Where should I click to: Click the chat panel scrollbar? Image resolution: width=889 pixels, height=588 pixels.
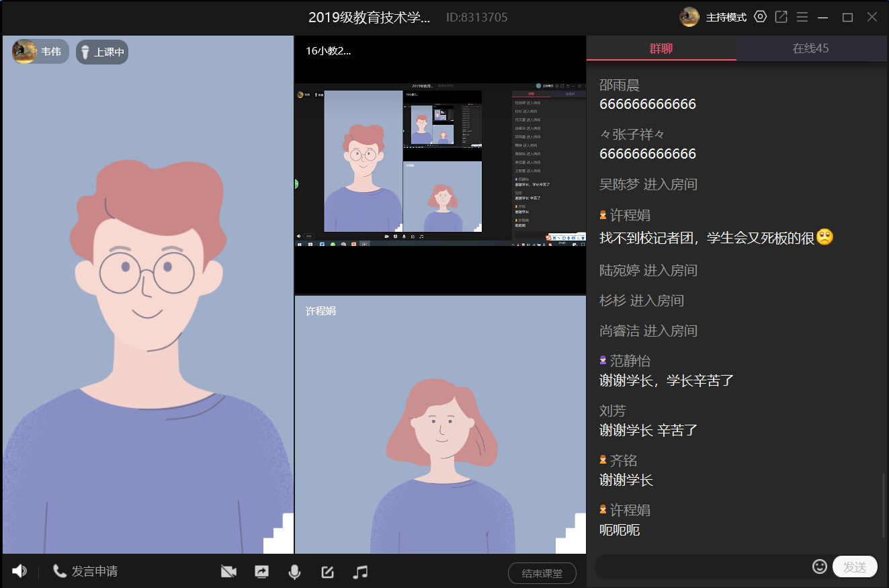[884, 505]
